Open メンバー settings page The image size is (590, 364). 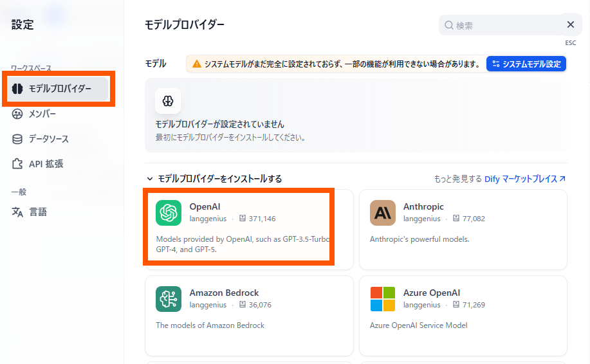click(42, 114)
